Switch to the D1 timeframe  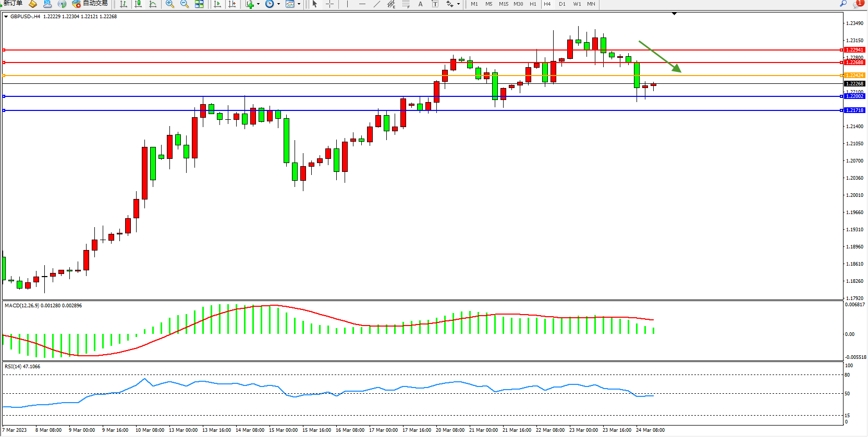click(x=562, y=4)
